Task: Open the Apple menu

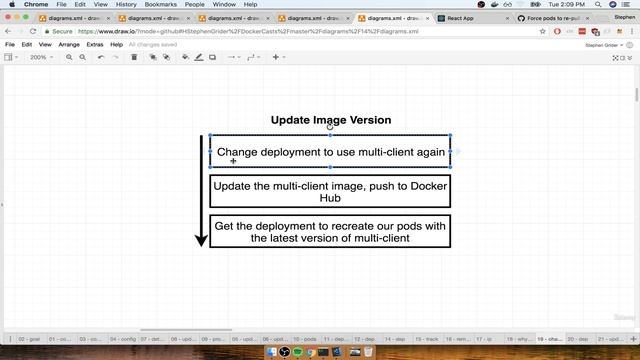Action: [x=12, y=4]
